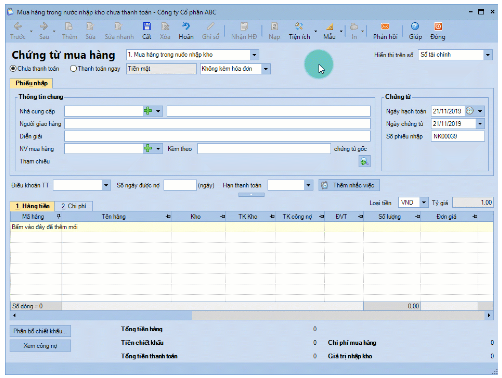The image size is (502, 378).
Task: Click the reference lookup icon near Tham chiếu
Action: pos(364,161)
